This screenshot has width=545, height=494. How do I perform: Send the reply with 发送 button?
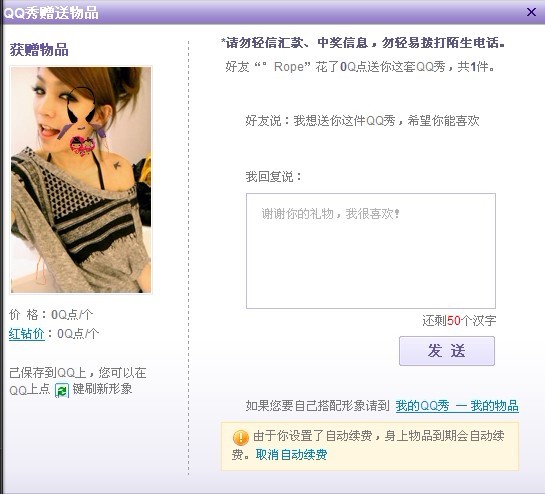click(x=447, y=351)
